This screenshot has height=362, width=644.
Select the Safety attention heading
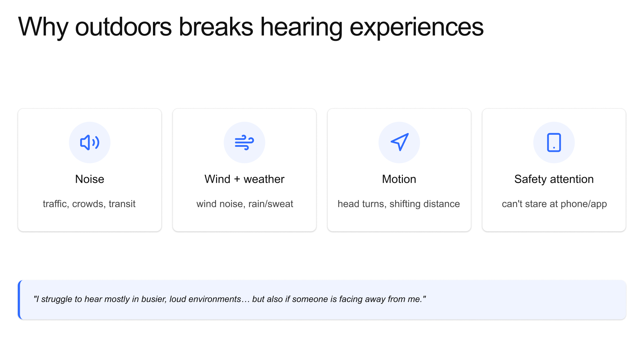[554, 179]
